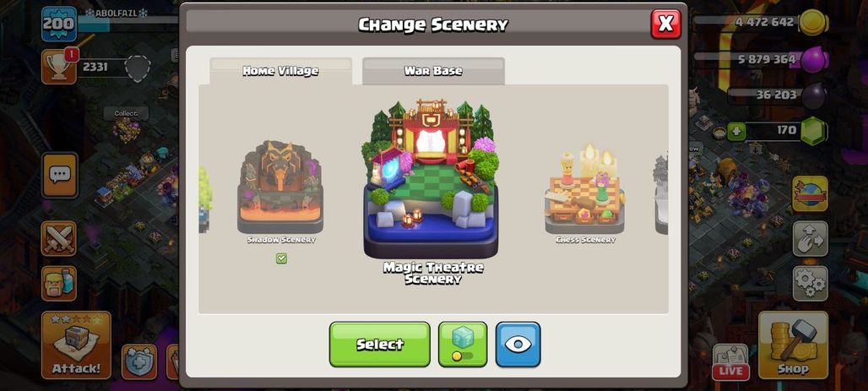
Task: Open the gear settings icon
Action: [x=810, y=284]
